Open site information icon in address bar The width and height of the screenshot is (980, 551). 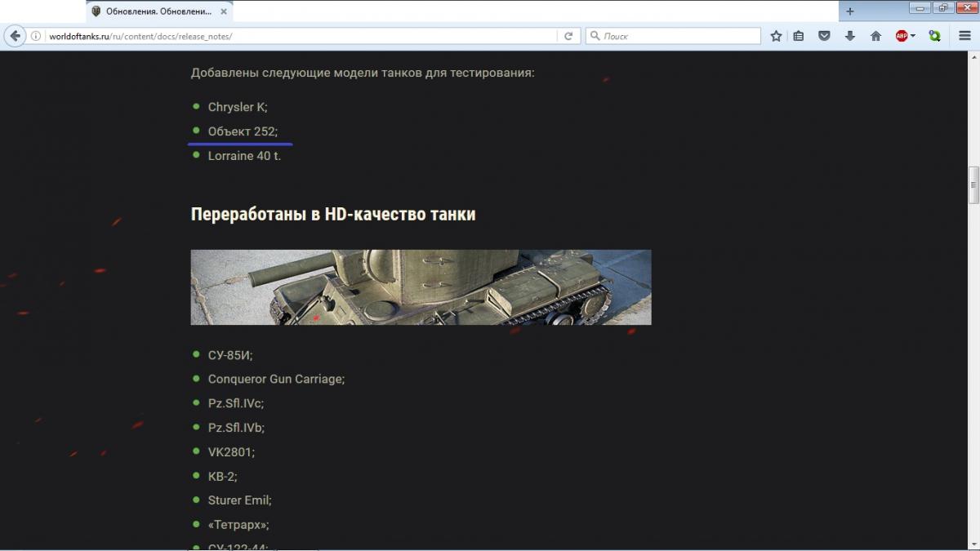36,36
